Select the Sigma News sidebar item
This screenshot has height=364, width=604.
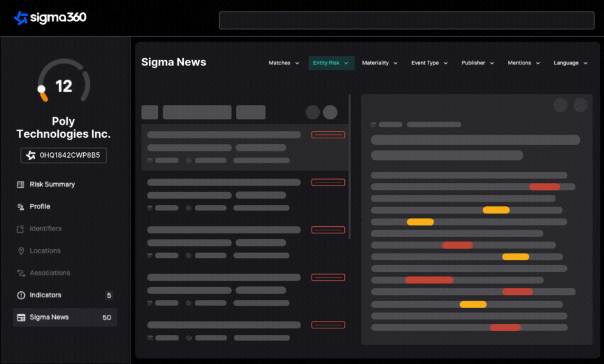[65, 317]
